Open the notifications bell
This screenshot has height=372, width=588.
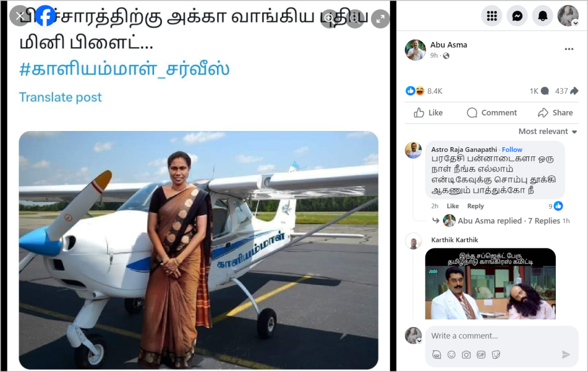point(543,16)
